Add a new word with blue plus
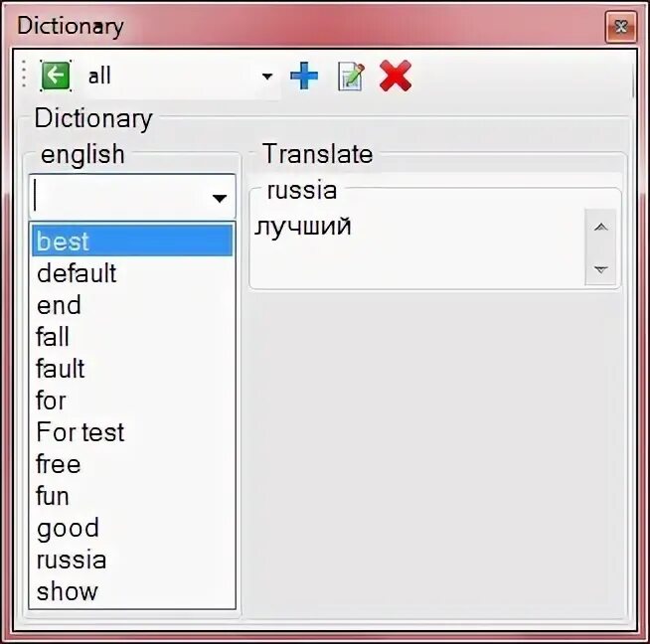Image resolution: width=650 pixels, height=644 pixels. coord(304,76)
